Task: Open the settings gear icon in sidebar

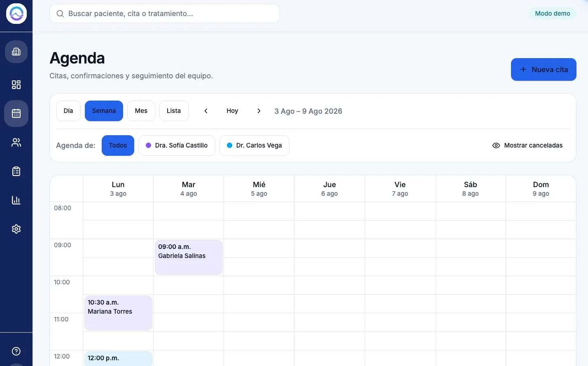Action: [x=16, y=229]
